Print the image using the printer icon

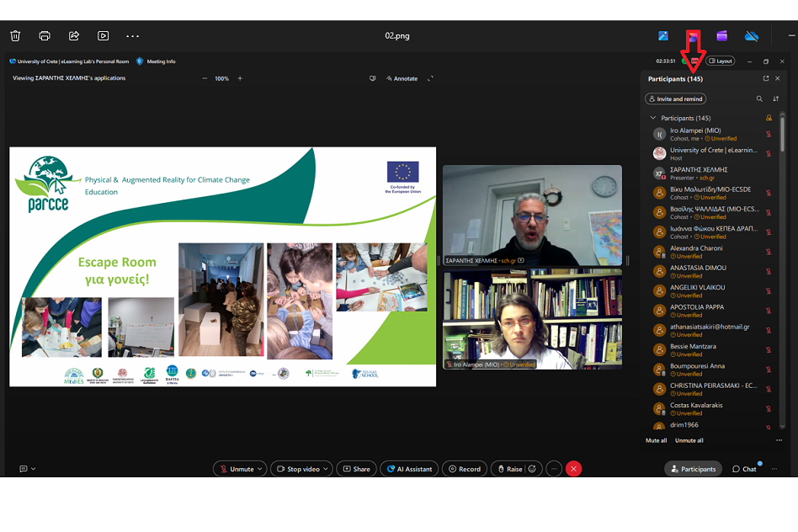point(44,35)
